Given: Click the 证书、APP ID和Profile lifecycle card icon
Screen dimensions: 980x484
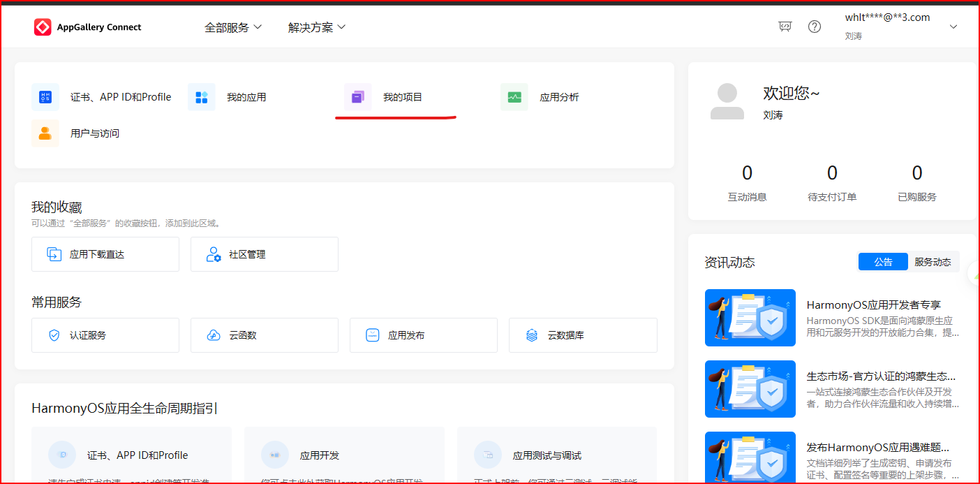Looking at the screenshot, I should (x=62, y=455).
